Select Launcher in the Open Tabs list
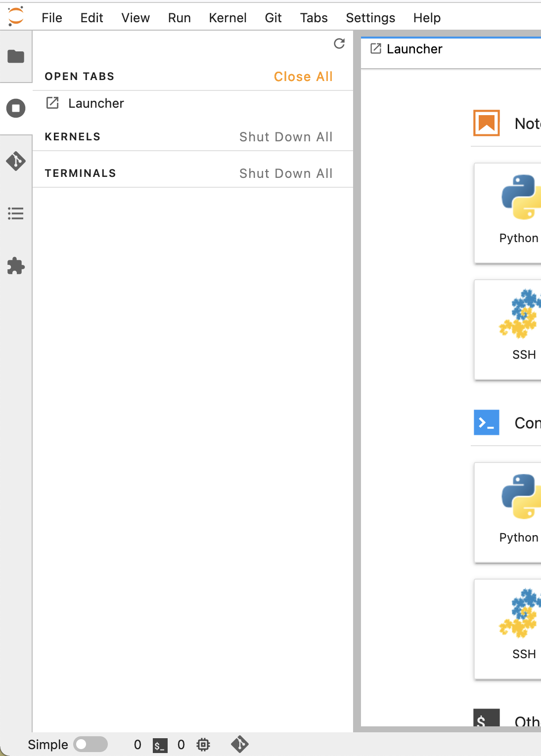Screen dimensions: 541x756 pyautogui.click(x=96, y=103)
